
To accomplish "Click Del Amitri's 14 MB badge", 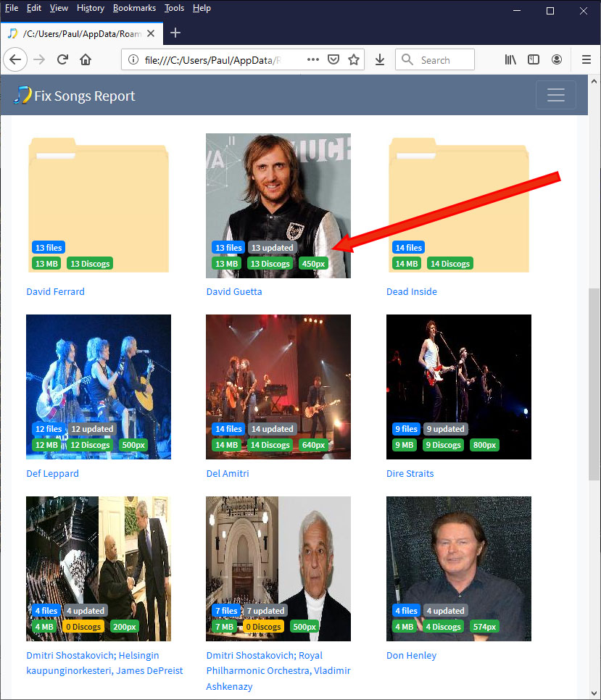I will [x=227, y=445].
